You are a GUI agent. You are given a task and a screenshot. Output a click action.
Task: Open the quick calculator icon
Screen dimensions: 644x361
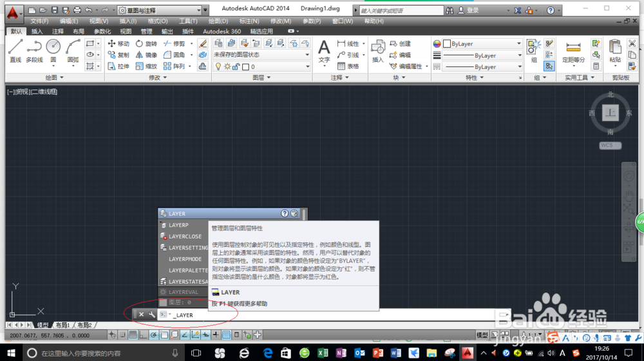click(596, 66)
